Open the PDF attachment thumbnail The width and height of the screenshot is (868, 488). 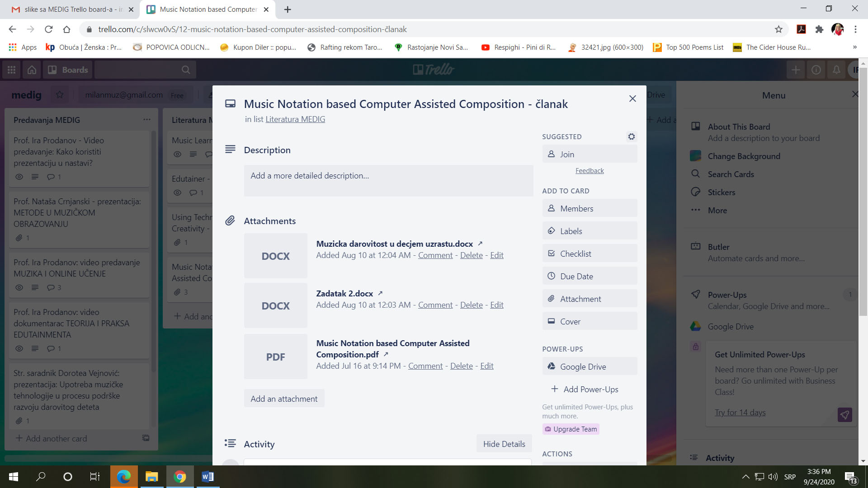(x=275, y=357)
